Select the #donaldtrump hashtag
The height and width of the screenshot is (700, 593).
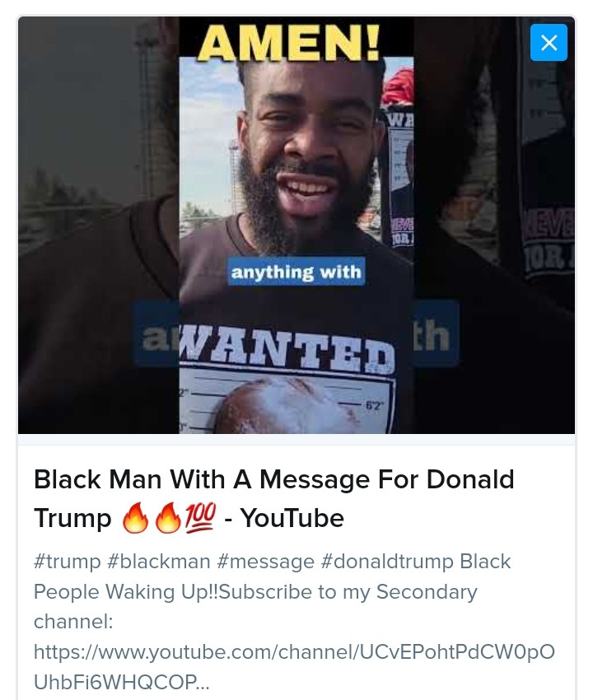point(387,562)
